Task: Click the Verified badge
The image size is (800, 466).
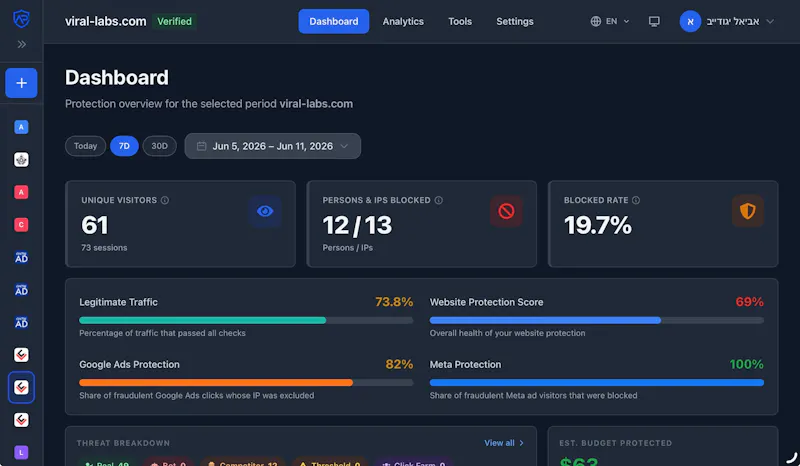Action: (x=174, y=21)
